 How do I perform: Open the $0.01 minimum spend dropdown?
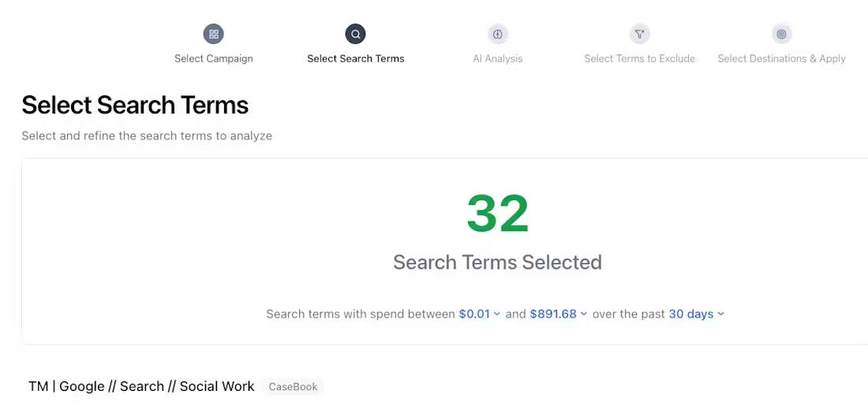[x=480, y=314]
